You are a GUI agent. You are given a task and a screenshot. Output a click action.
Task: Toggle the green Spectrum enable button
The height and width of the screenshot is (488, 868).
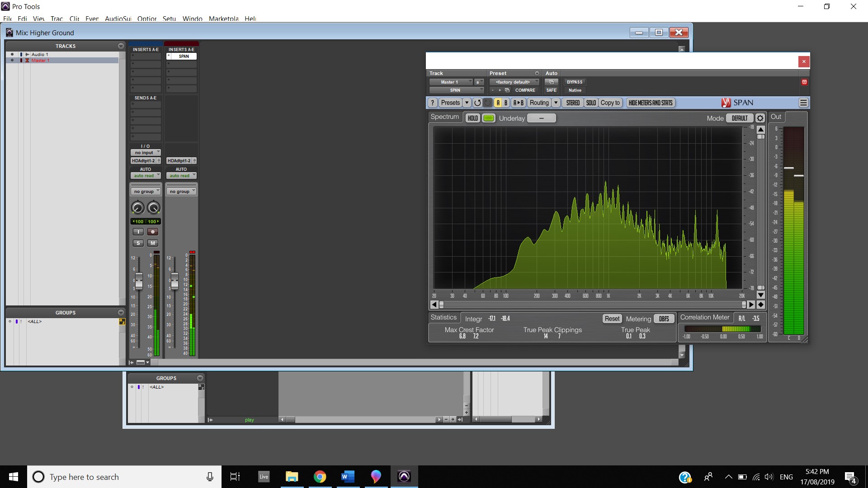tap(489, 118)
